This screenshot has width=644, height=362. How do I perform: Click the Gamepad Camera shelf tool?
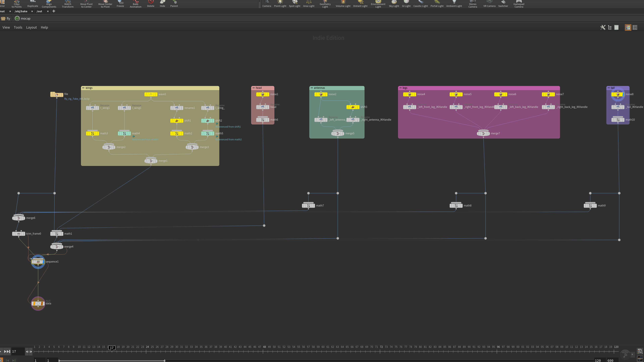tap(519, 4)
